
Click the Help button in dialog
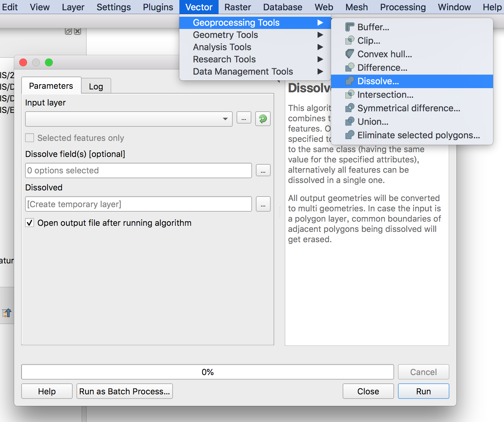click(47, 391)
